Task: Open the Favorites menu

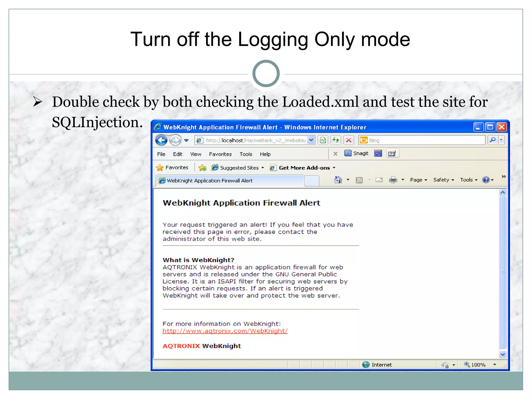Action: [x=220, y=154]
